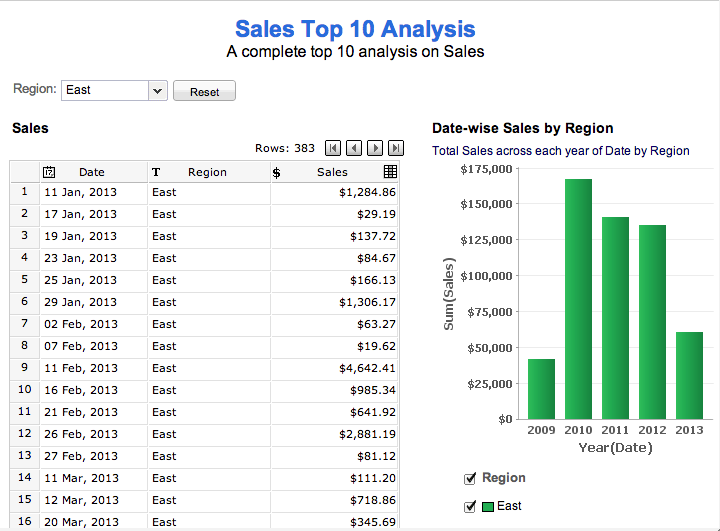The image size is (720, 531).
Task: Click the 2013 bar in the chart
Action: [689, 376]
